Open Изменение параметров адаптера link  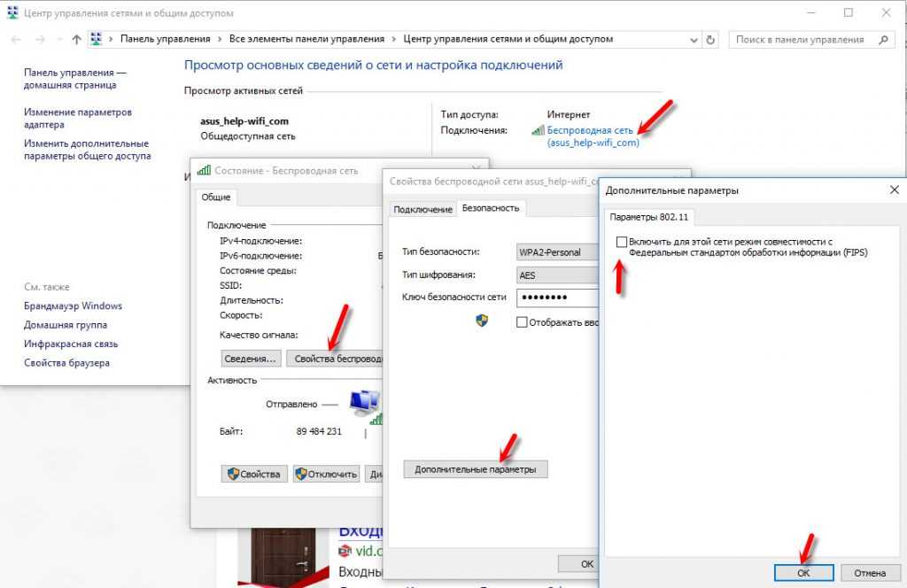[x=77, y=119]
